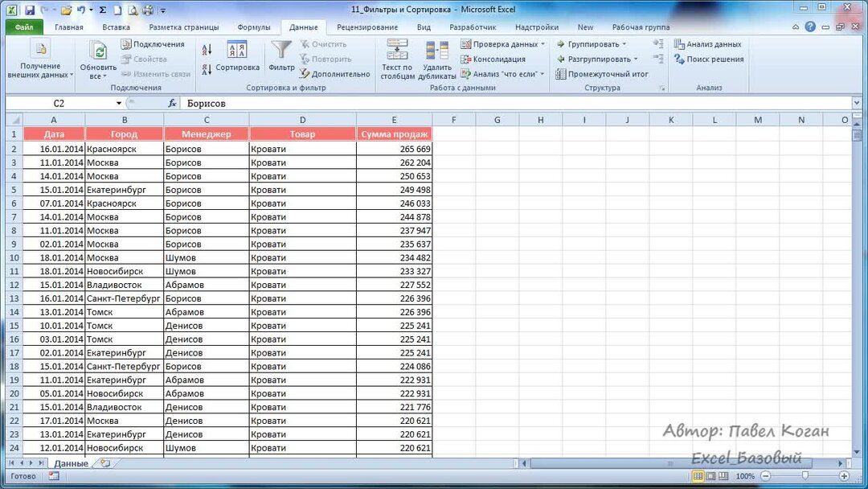Image resolution: width=868 pixels, height=489 pixels.
Task: Open Подключения connections dialog
Action: pyautogui.click(x=153, y=43)
